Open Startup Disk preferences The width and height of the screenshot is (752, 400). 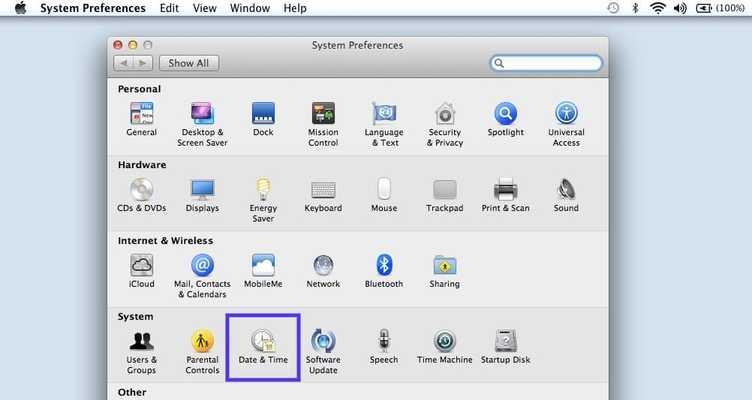click(505, 346)
